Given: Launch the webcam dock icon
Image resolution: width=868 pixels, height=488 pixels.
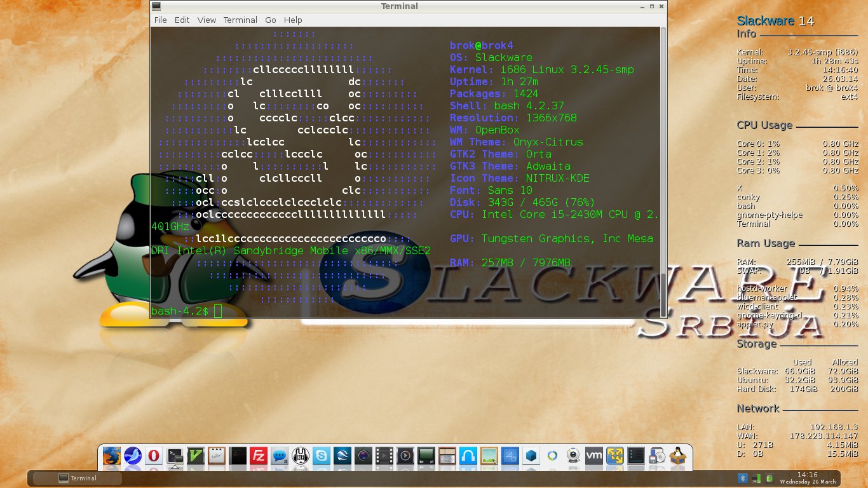Looking at the screenshot, I should 573,456.
